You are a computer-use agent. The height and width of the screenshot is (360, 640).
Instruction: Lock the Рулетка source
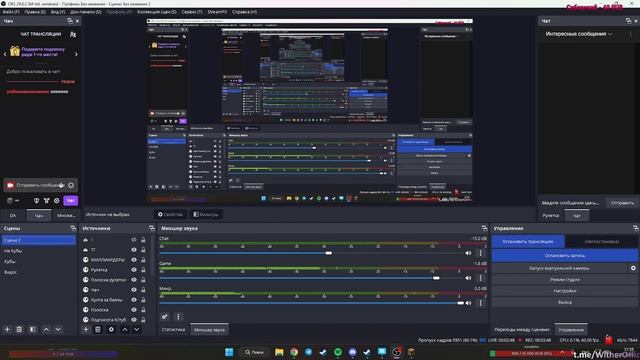point(143,270)
